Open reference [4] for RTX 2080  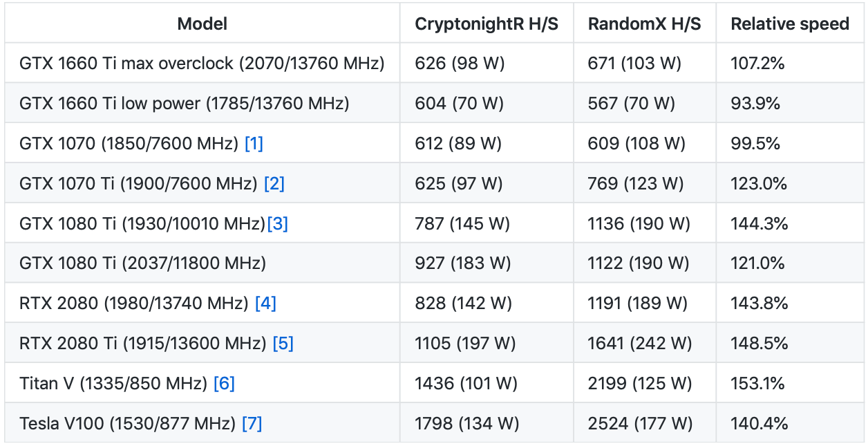[x=265, y=304]
